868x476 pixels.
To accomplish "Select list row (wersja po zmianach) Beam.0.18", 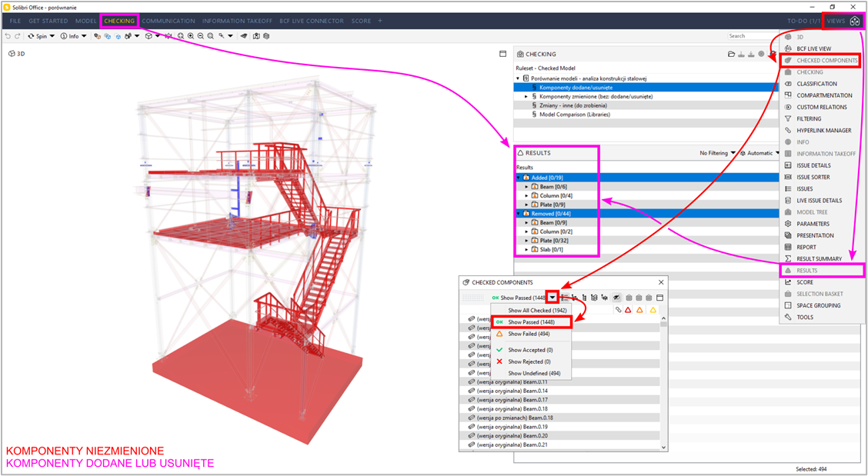I will click(559, 418).
